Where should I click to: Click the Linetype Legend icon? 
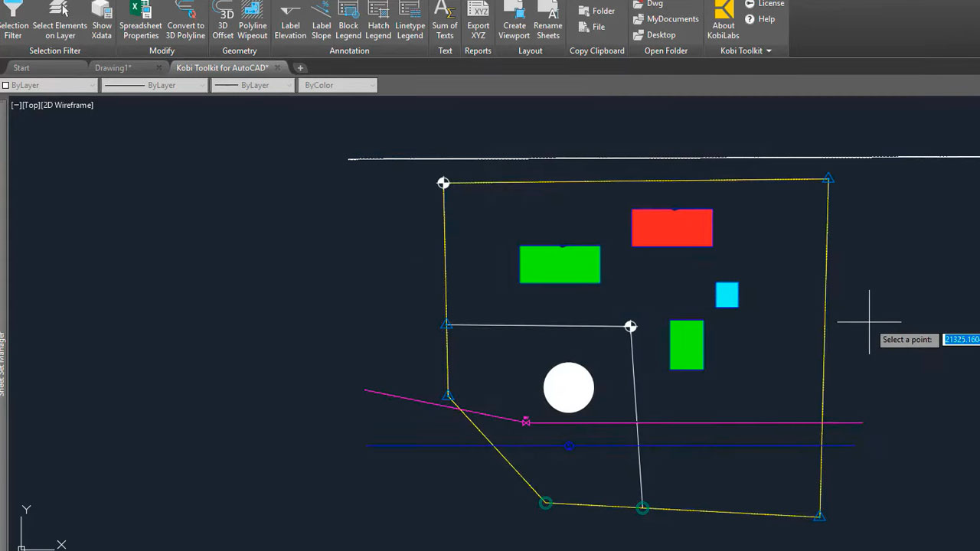410,21
